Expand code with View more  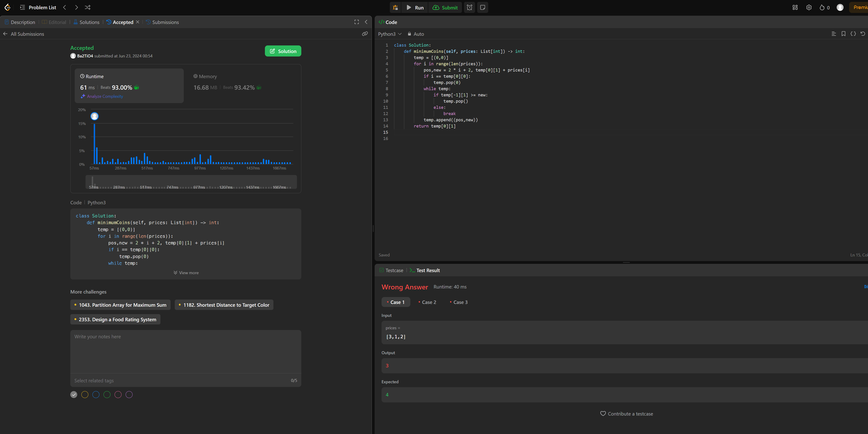pyautogui.click(x=186, y=273)
